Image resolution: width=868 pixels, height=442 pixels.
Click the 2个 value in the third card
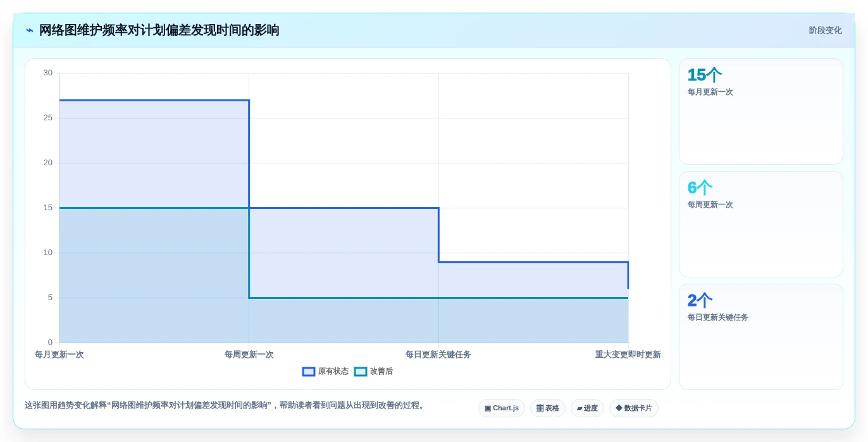pyautogui.click(x=700, y=301)
